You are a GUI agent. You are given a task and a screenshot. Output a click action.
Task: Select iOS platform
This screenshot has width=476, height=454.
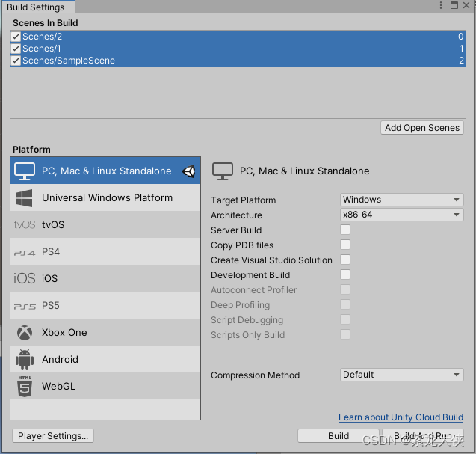pos(105,279)
